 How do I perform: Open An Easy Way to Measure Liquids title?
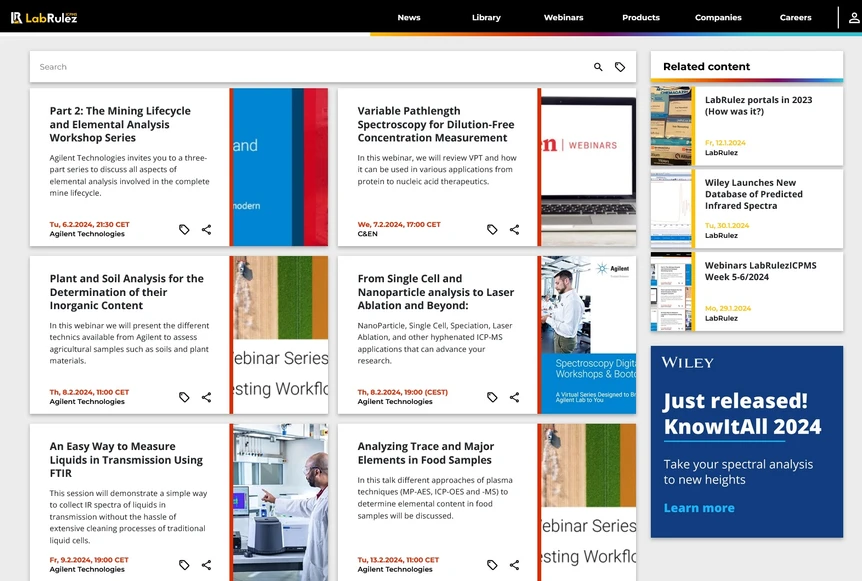(x=126, y=460)
